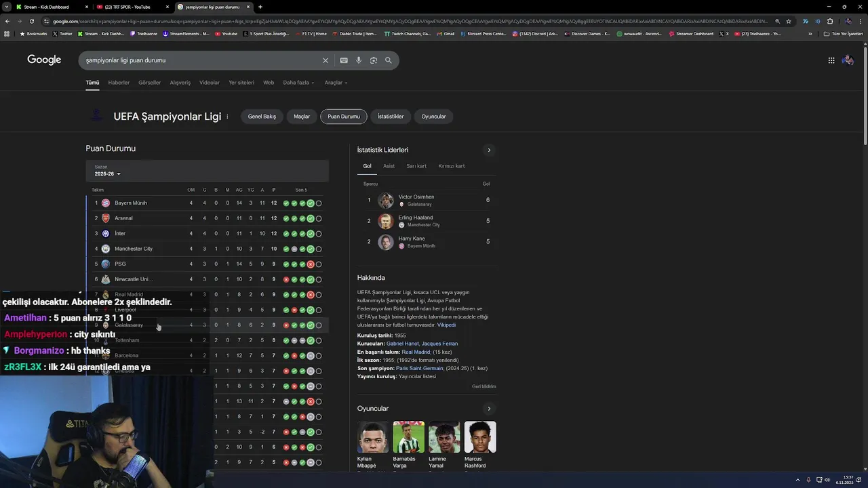
Task: Show the Sarı kart leaders tab
Action: coord(416,166)
